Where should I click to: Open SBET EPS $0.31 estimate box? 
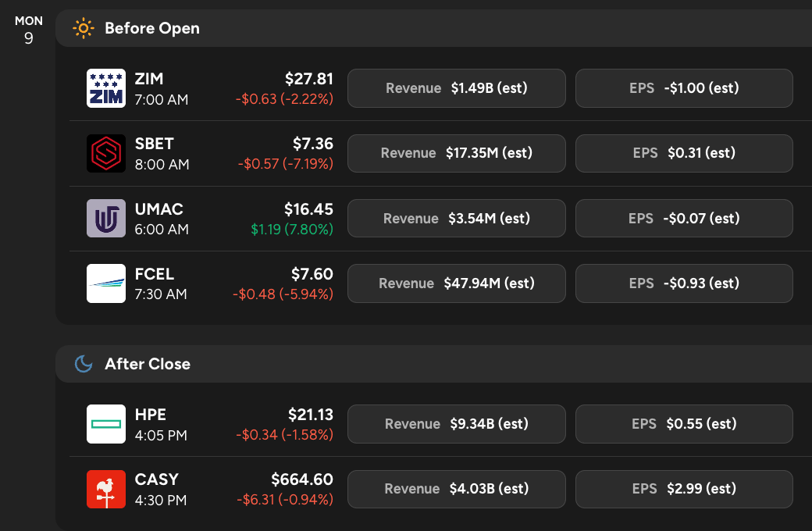[x=684, y=153]
